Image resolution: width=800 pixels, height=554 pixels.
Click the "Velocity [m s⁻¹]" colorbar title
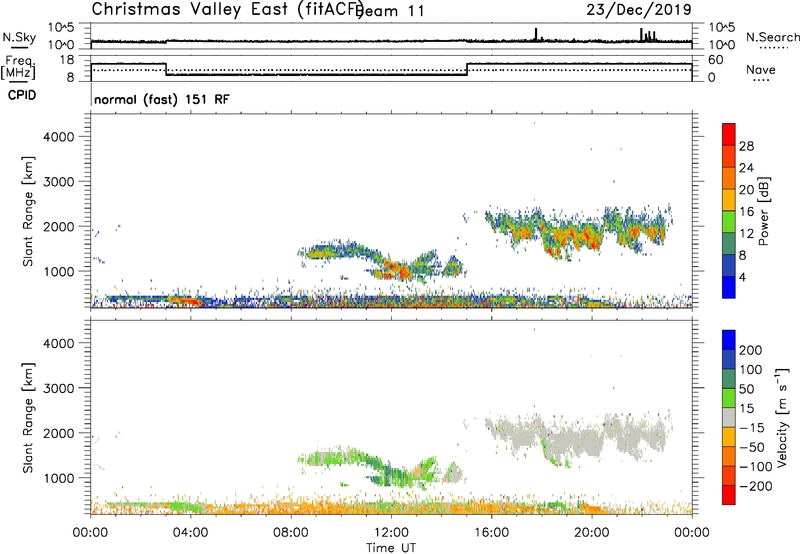coord(782,417)
